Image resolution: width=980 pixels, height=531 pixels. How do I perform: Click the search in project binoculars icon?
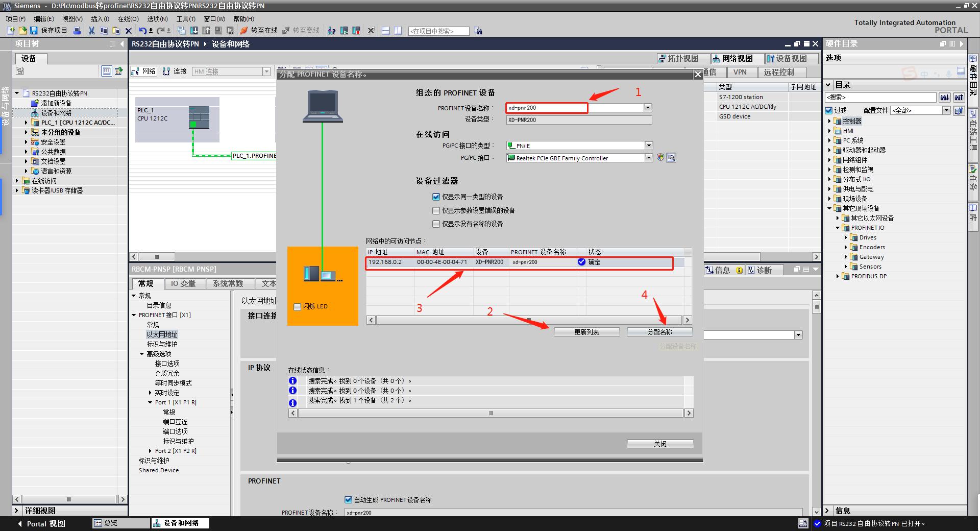click(478, 31)
